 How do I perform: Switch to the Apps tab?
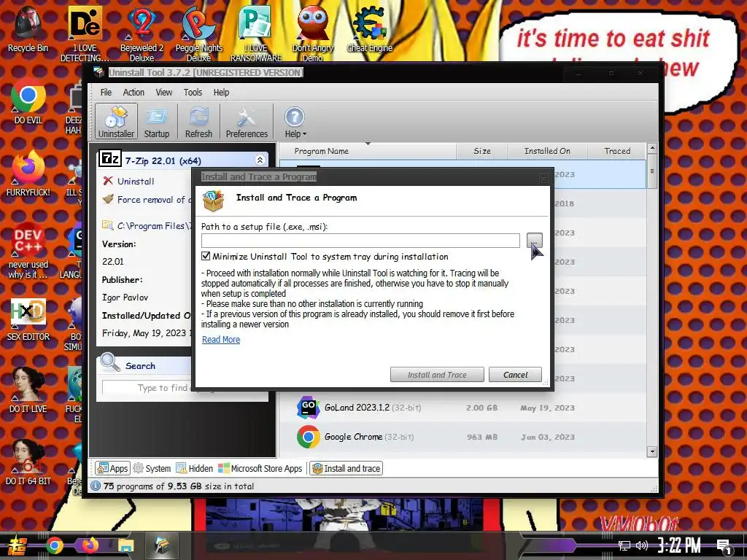point(112,469)
